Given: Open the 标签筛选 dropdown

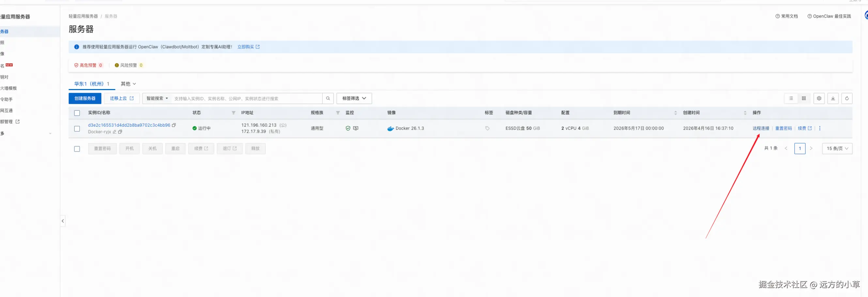Looking at the screenshot, I should tap(354, 99).
